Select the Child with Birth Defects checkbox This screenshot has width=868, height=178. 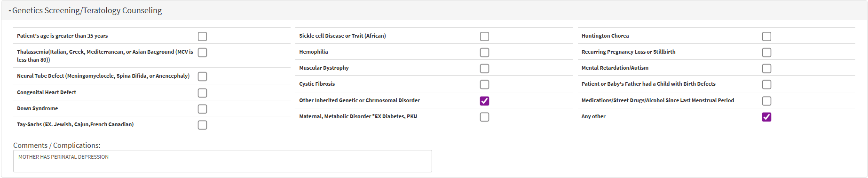pos(766,84)
